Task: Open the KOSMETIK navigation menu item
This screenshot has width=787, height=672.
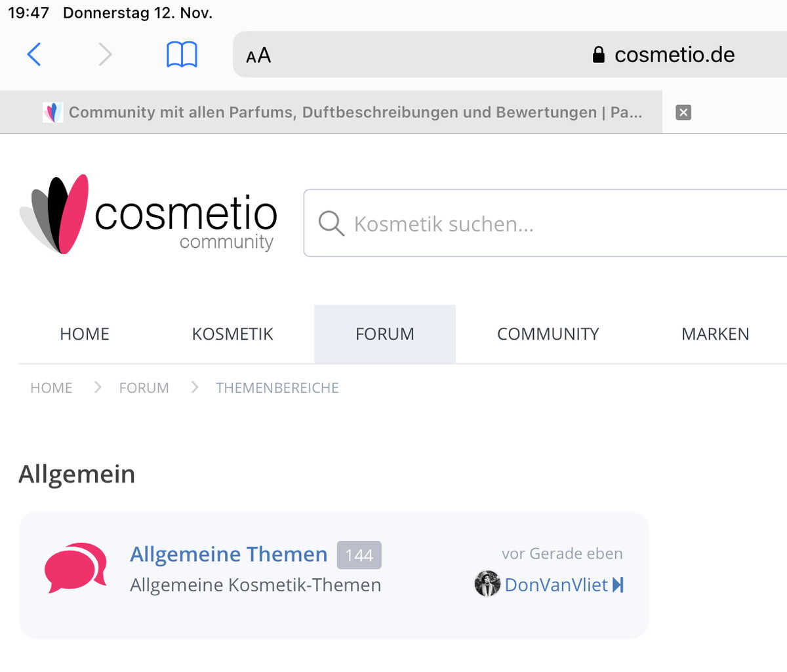Action: pos(232,334)
